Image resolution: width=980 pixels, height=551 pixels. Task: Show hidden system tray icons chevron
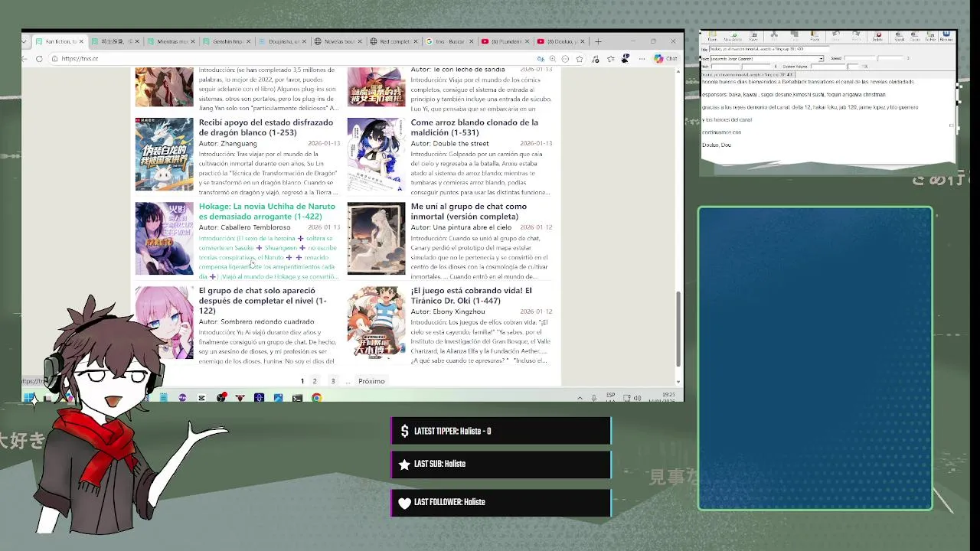point(580,398)
